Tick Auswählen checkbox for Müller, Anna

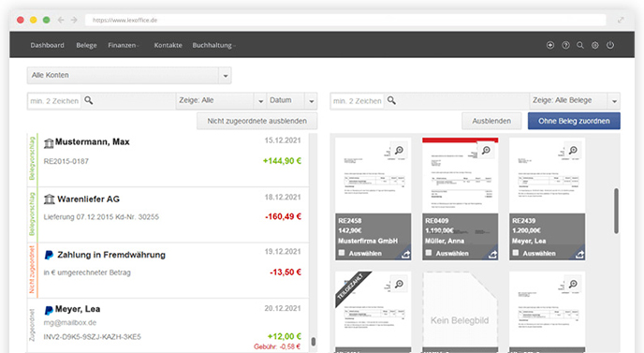point(429,253)
